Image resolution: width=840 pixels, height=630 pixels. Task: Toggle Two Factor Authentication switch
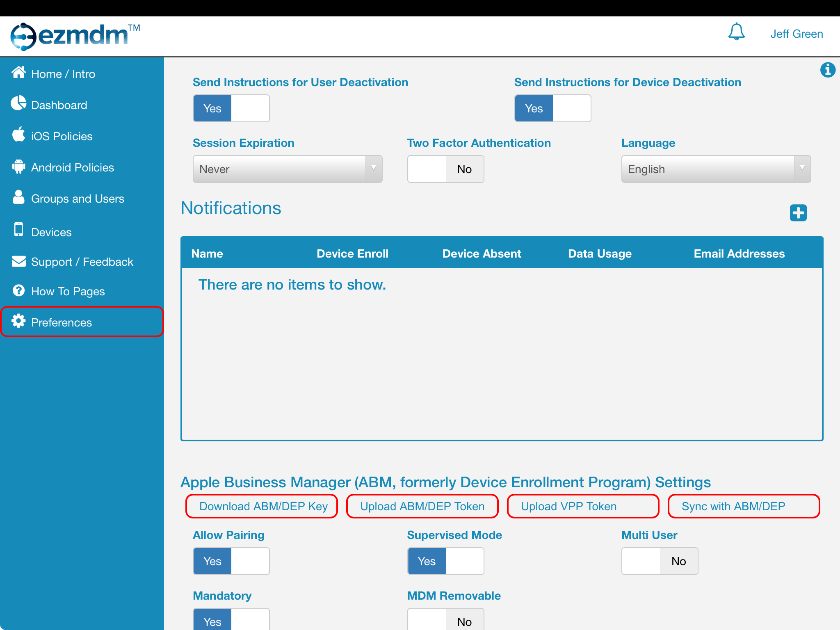pos(445,169)
